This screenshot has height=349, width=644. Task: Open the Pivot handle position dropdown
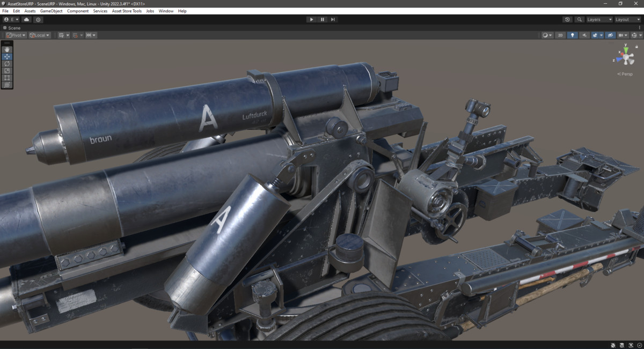click(16, 35)
